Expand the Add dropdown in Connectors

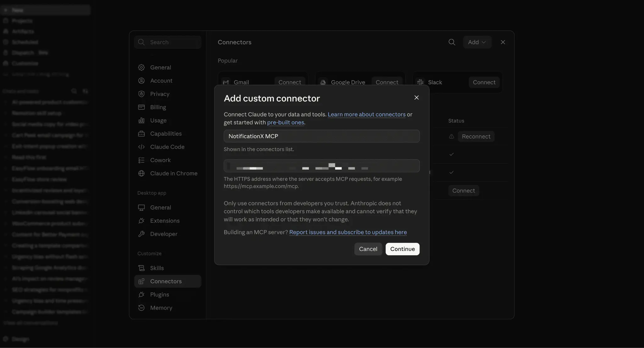[477, 42]
